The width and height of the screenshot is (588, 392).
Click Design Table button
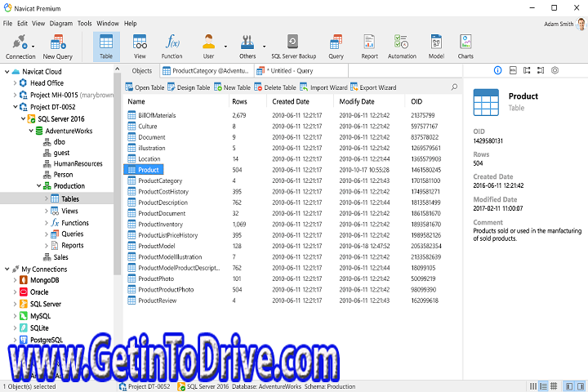pyautogui.click(x=189, y=87)
